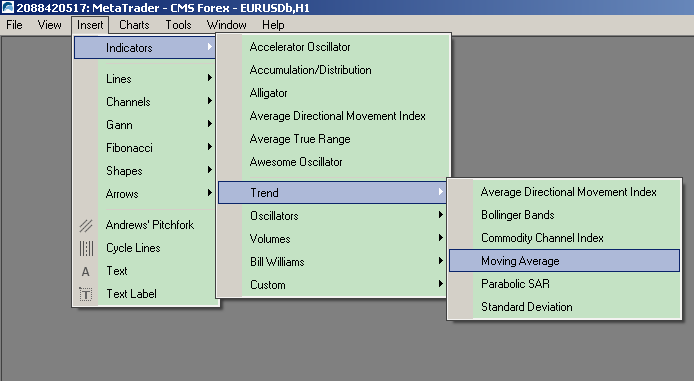This screenshot has height=381, width=694.
Task: Open the Tools menu
Action: click(178, 25)
